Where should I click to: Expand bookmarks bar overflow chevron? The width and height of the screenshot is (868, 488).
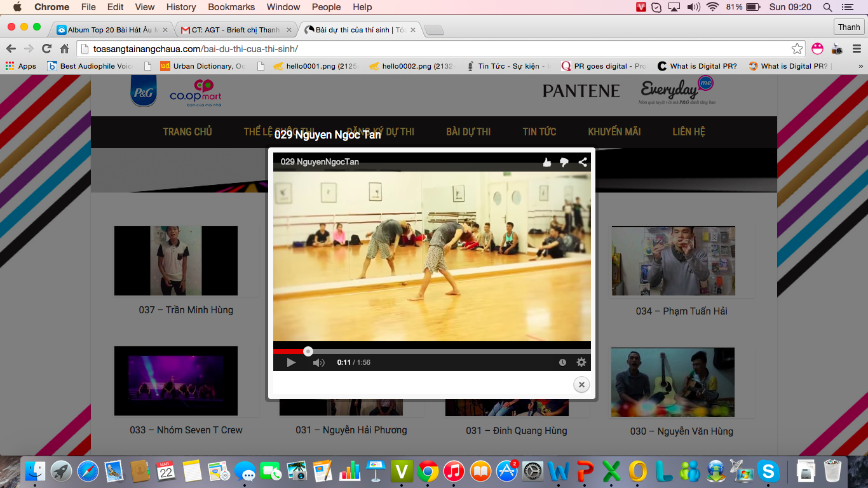coord(860,66)
